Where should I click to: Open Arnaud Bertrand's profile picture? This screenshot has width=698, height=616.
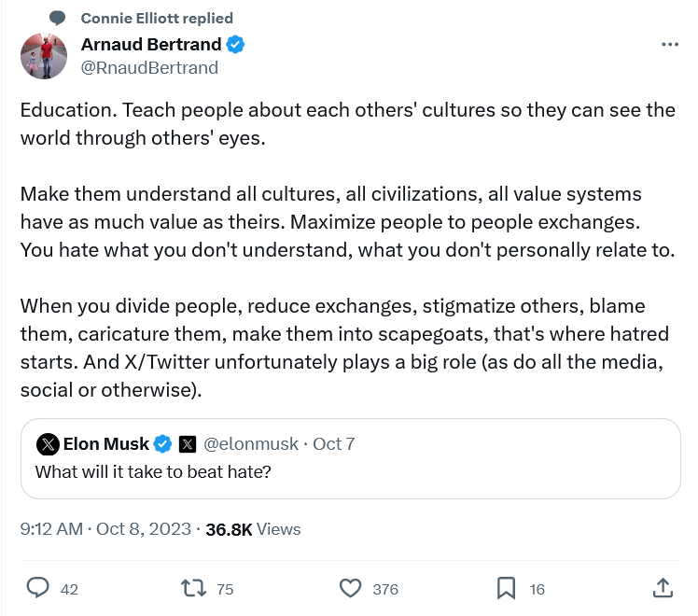point(44,56)
